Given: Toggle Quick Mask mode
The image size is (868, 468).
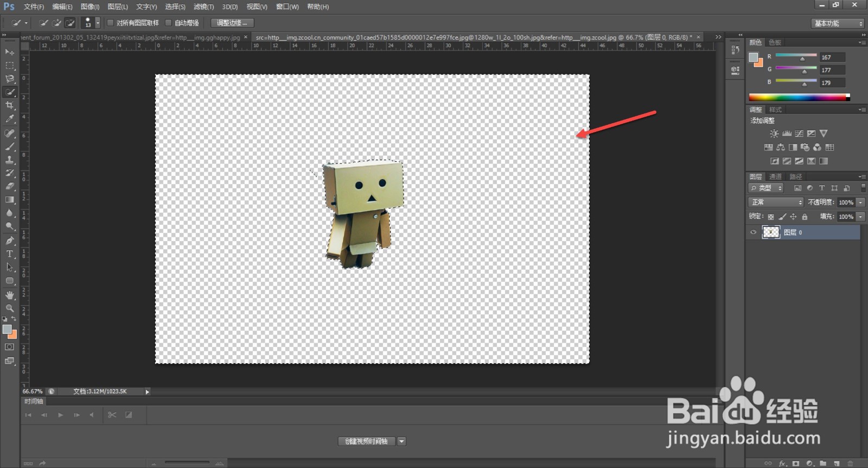Looking at the screenshot, I should (10, 347).
